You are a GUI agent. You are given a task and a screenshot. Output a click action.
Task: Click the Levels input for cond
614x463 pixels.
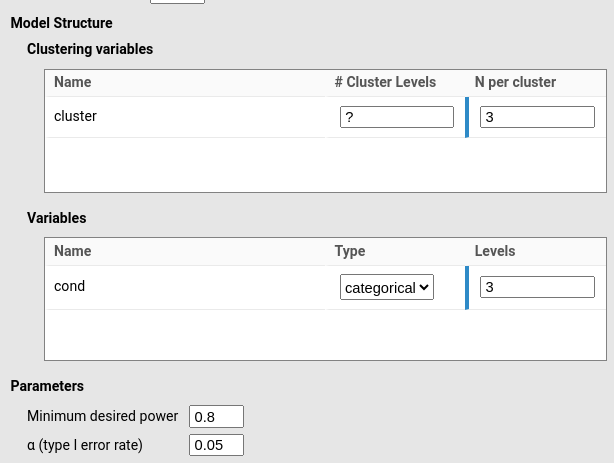tap(537, 287)
